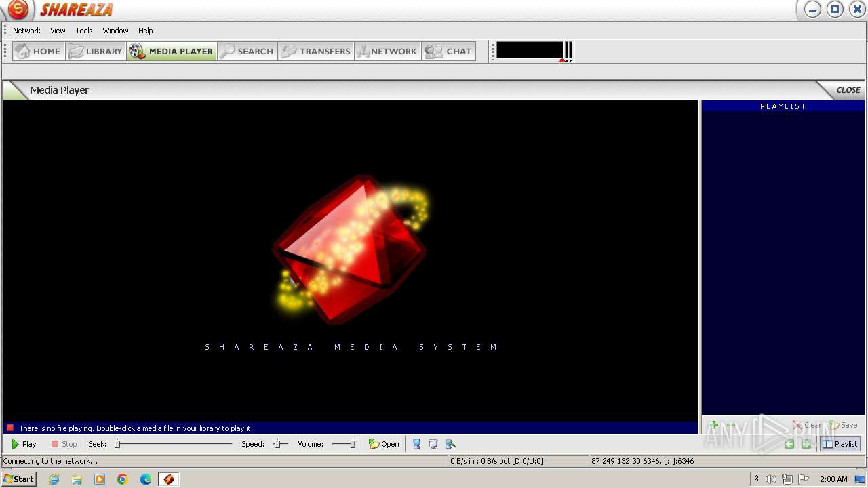This screenshot has width=868, height=488.
Task: Open the Network tab in toolbar
Action: 388,52
